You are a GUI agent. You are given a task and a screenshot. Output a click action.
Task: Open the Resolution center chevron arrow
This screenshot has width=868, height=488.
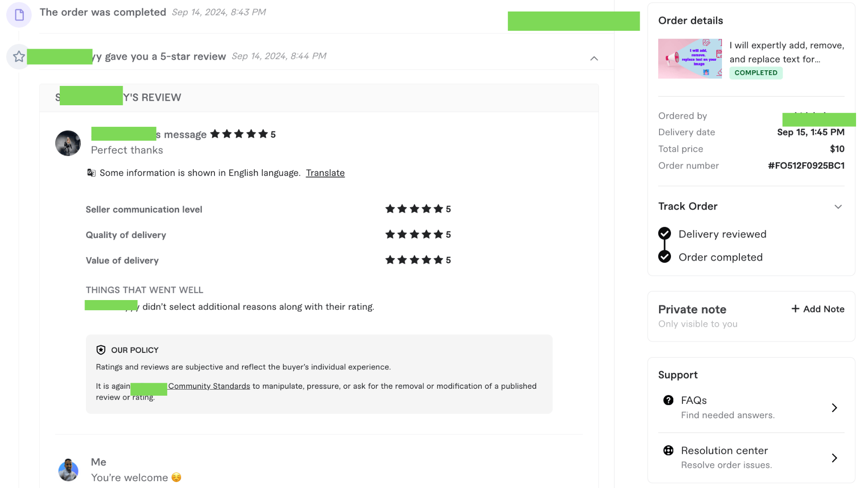(x=834, y=458)
